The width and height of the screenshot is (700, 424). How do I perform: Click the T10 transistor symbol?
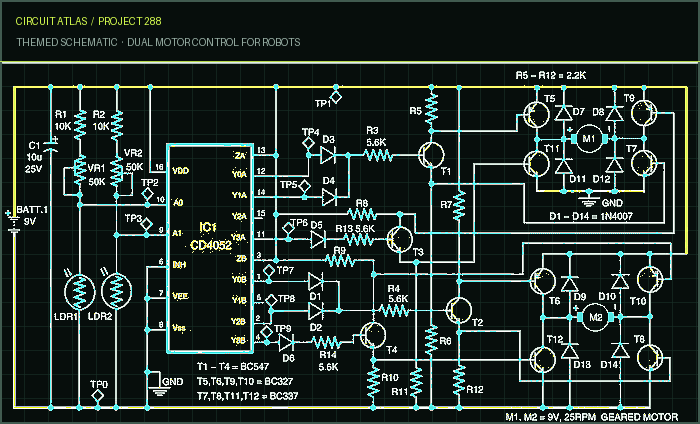tap(650, 279)
